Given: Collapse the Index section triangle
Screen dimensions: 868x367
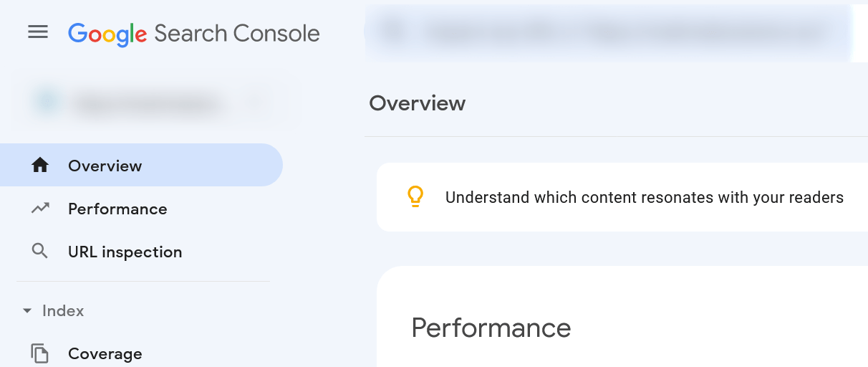Looking at the screenshot, I should point(27,311).
